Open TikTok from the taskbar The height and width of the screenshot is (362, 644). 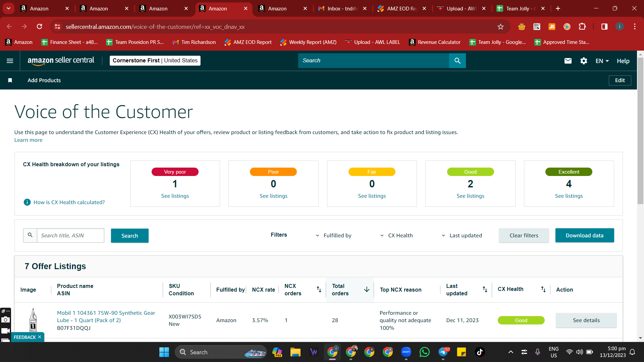480,352
